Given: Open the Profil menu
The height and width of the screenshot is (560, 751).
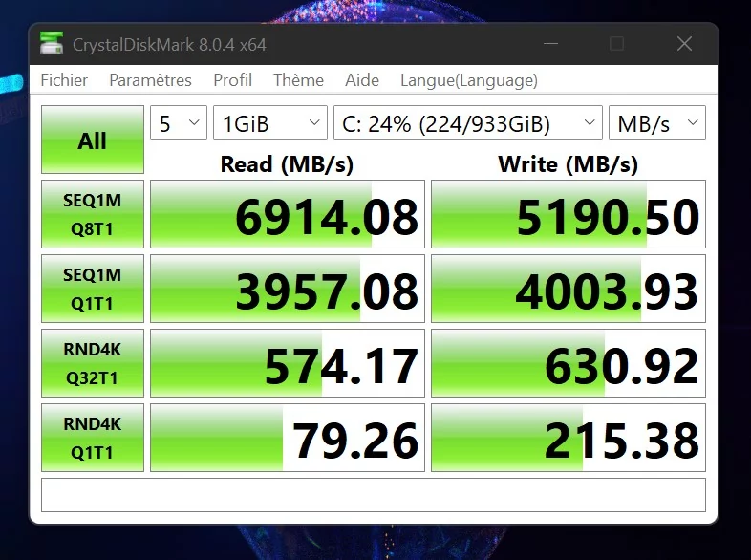Looking at the screenshot, I should (x=233, y=80).
